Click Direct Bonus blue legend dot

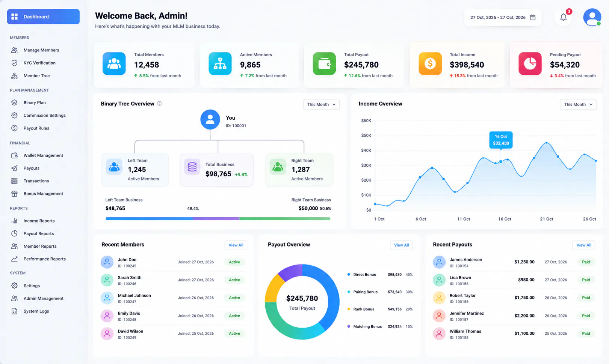point(349,274)
